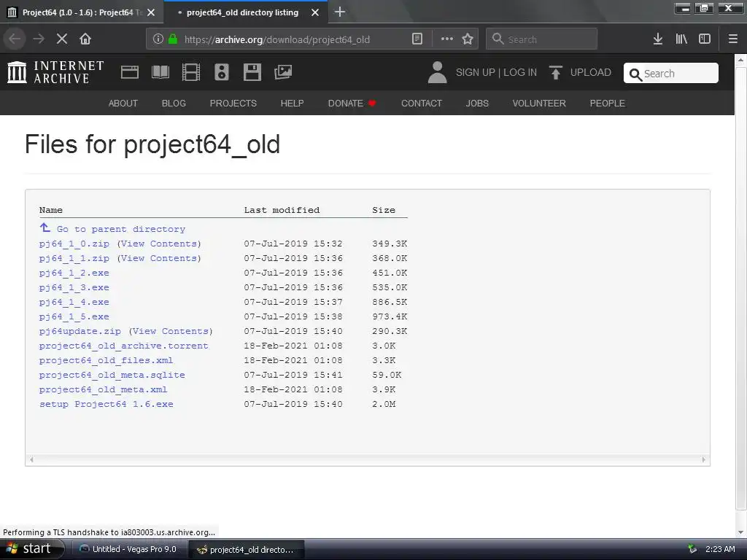Click the upload arrow icon
Image resolution: width=747 pixels, height=560 pixels.
tap(555, 72)
